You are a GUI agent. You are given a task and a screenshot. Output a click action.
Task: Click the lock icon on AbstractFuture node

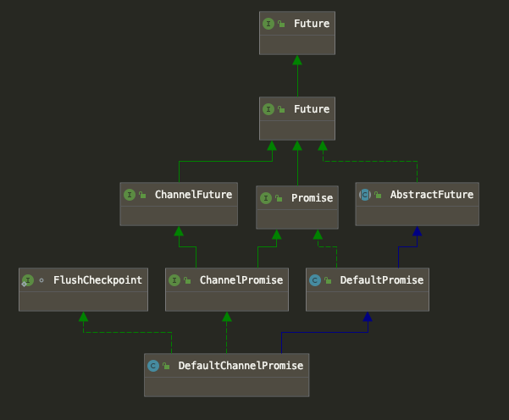[378, 195]
